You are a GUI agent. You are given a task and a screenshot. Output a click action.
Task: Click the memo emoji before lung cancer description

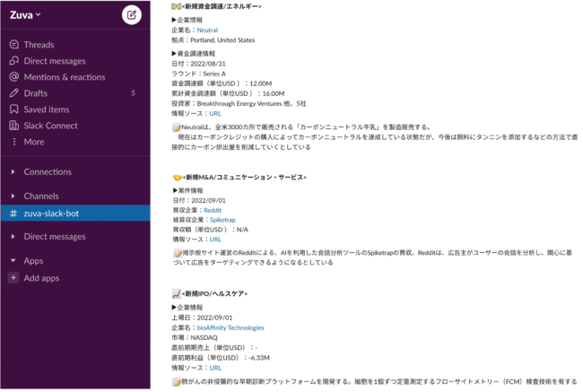click(176, 382)
